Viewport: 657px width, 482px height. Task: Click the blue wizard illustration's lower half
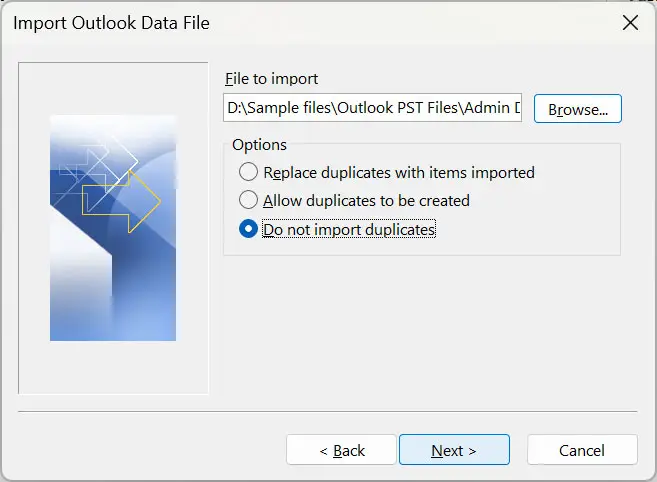pos(113,290)
